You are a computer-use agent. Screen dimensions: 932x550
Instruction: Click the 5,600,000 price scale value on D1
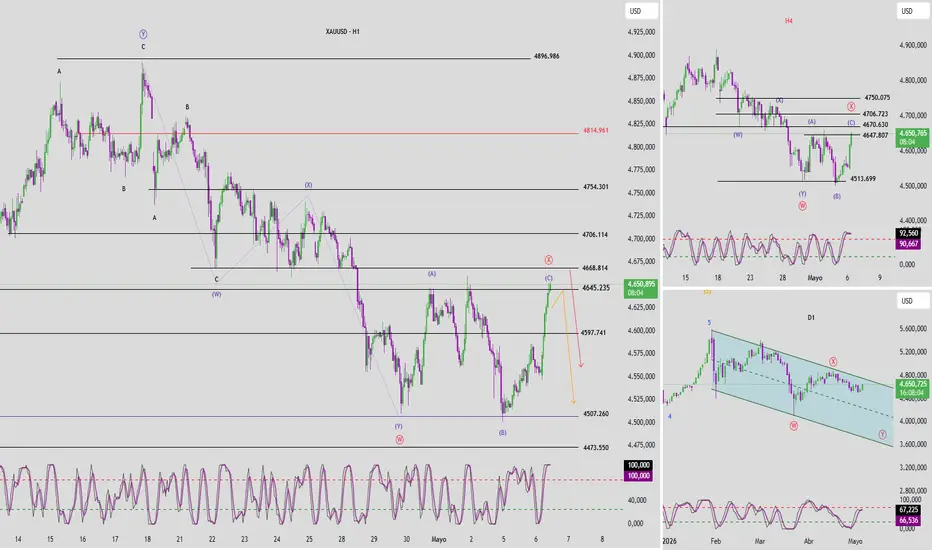pyautogui.click(x=913, y=328)
